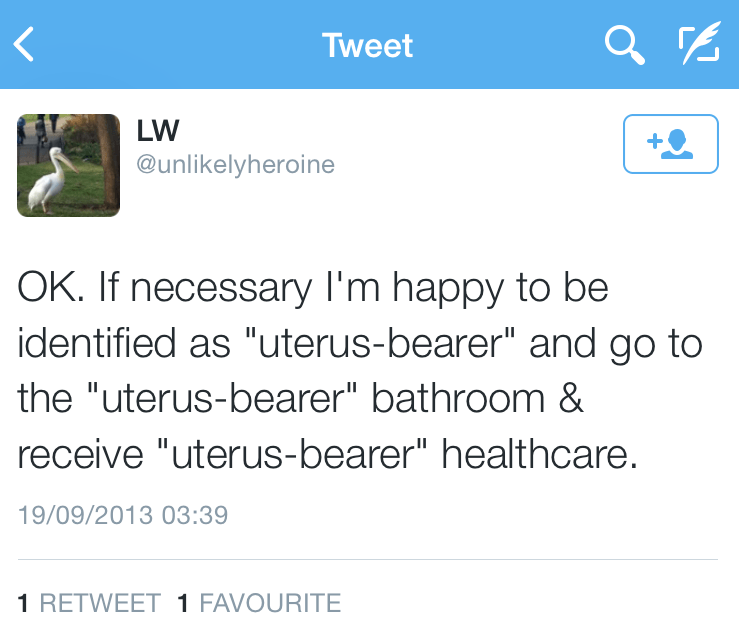Open search with the magnifier icon
This screenshot has width=739, height=641.
(625, 45)
